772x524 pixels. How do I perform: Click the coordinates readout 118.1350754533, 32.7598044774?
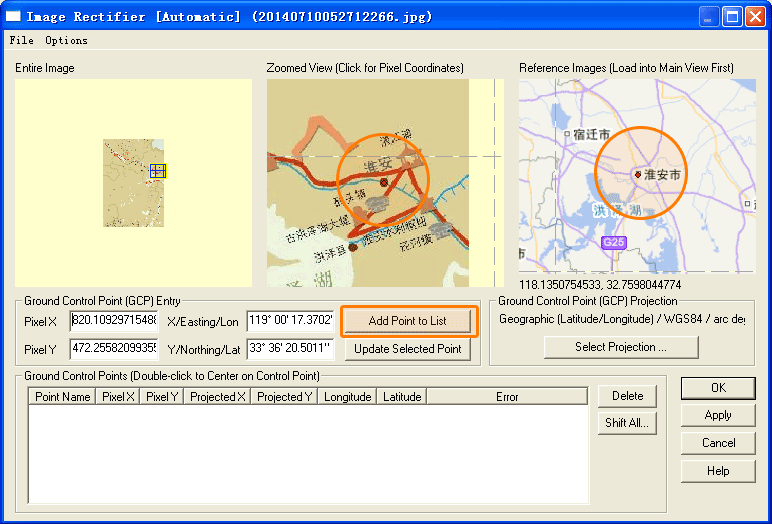click(x=600, y=285)
